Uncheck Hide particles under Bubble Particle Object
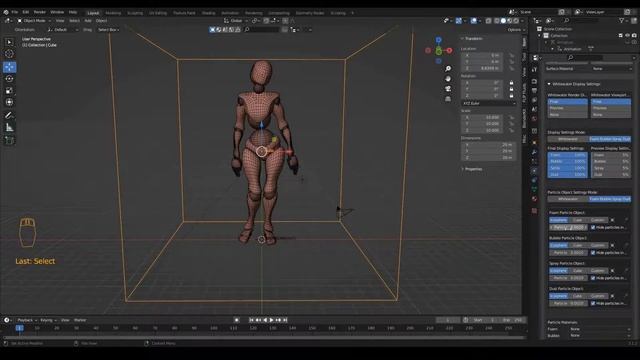This screenshot has height=360, width=640. pos(593,253)
